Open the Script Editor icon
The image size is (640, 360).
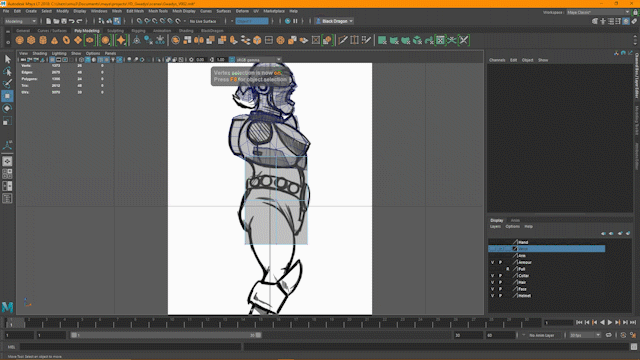pos(633,347)
